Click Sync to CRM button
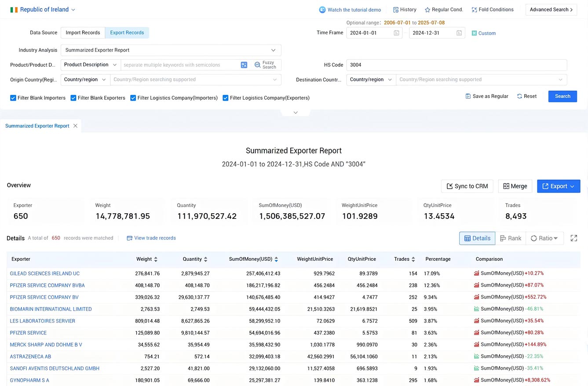Viewport: 588px width, 386px height. pyautogui.click(x=467, y=186)
